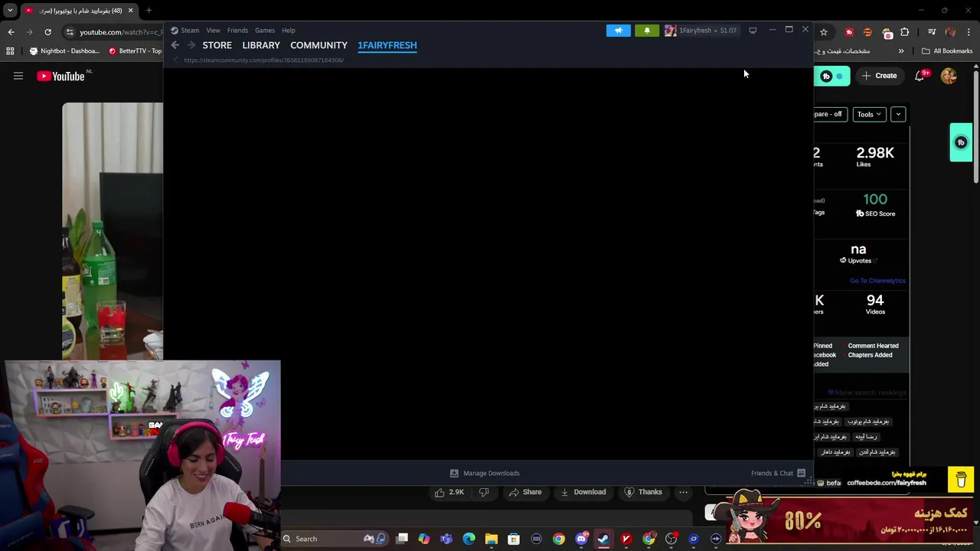Open Chrome media control icon
Image resolution: width=980 pixels, height=551 pixels.
pyautogui.click(x=932, y=32)
